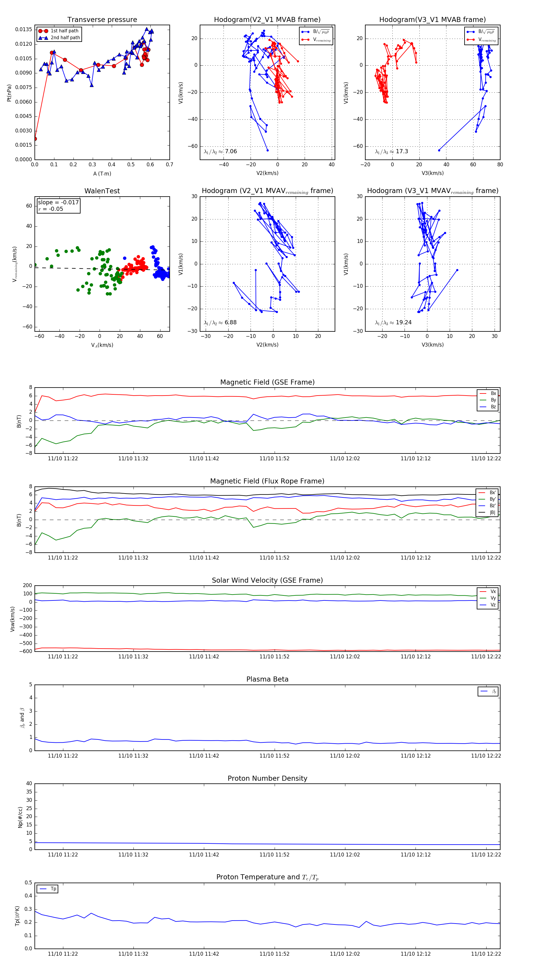This screenshot has width=535, height=980.
Task: Click the "Plasma Beta" plot title
Action: click(x=267, y=679)
